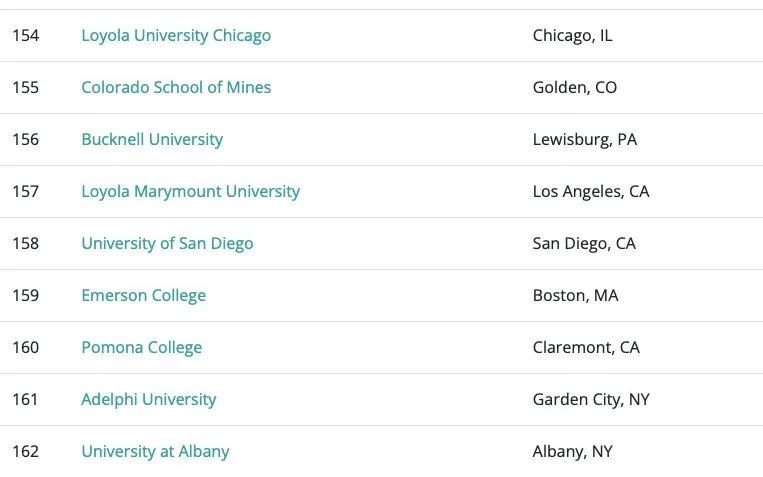Click the Garden City, NY location text
Screen dimensions: 763x477
[591, 400]
